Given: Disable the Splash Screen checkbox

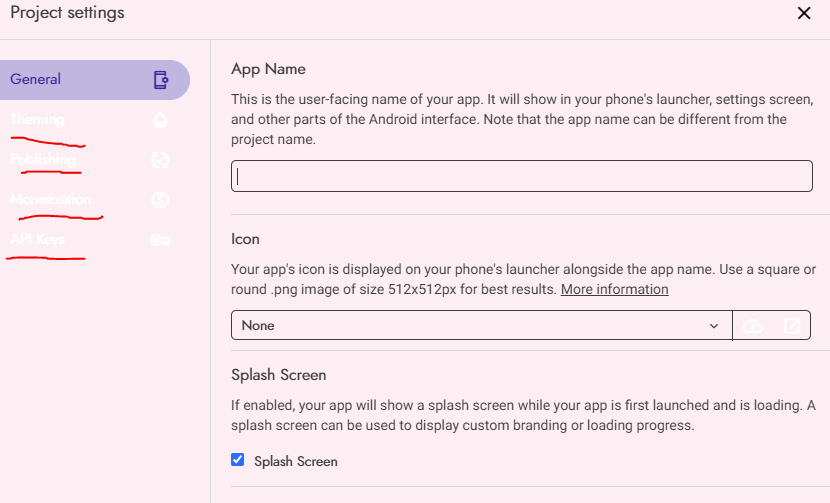Looking at the screenshot, I should click(238, 460).
